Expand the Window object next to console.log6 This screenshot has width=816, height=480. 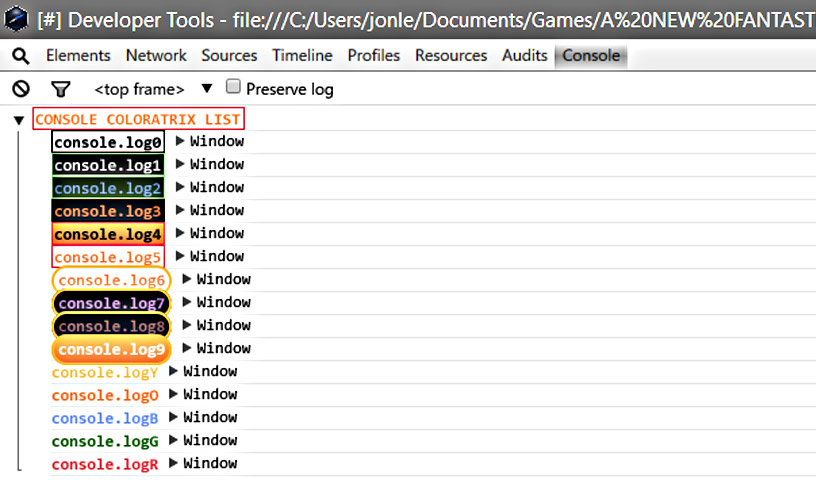187,279
